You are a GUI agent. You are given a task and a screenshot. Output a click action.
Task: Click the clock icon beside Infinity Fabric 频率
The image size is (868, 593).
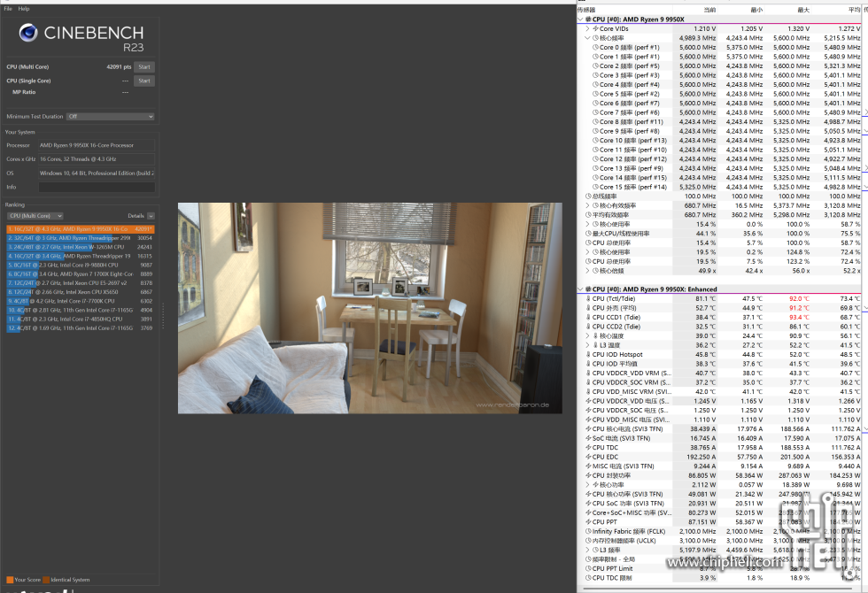point(588,531)
